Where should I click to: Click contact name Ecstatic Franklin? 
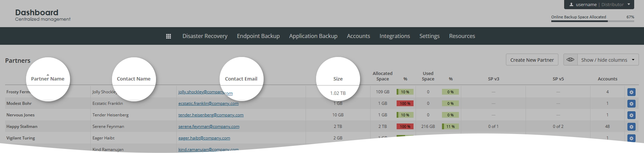click(x=108, y=103)
